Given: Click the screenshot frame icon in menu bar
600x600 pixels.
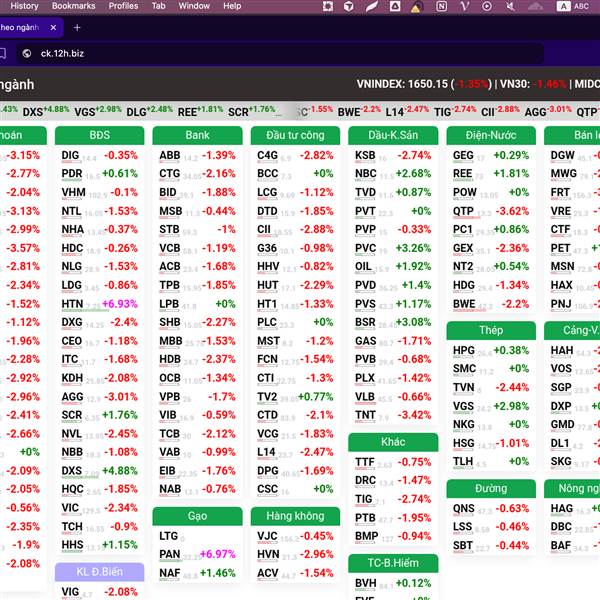Looking at the screenshot, I should [x=328, y=6].
